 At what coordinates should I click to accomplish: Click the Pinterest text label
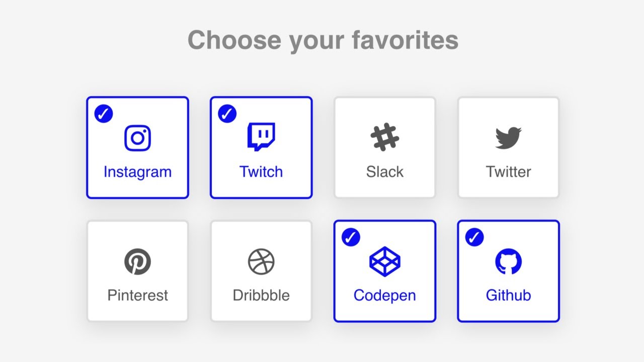click(x=137, y=295)
